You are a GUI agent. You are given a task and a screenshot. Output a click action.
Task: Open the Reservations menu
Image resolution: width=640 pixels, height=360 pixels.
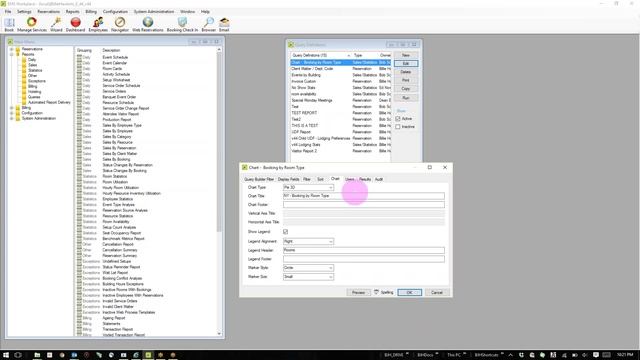pos(48,11)
